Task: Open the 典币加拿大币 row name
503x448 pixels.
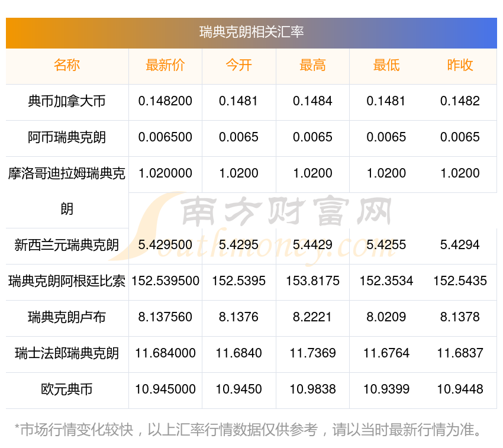Action: point(67,101)
